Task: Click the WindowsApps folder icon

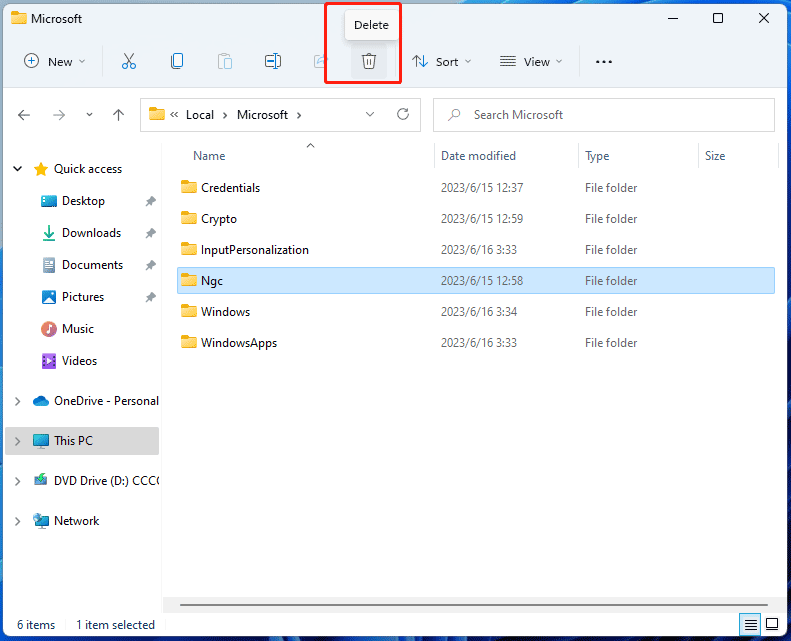Action: pos(189,342)
